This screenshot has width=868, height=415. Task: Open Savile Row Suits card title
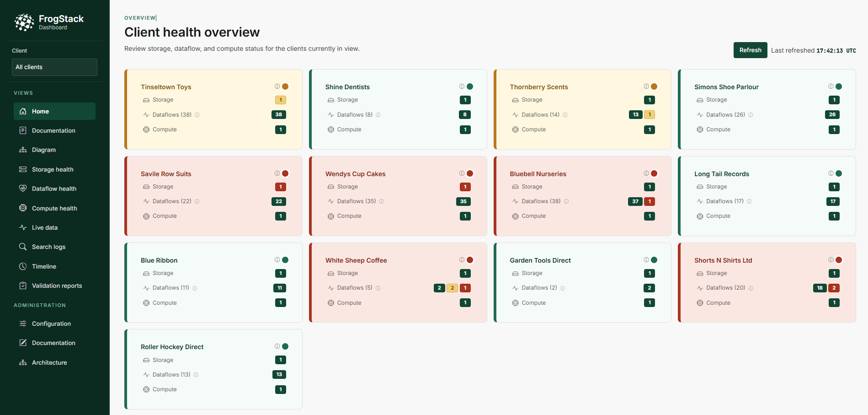[166, 174]
